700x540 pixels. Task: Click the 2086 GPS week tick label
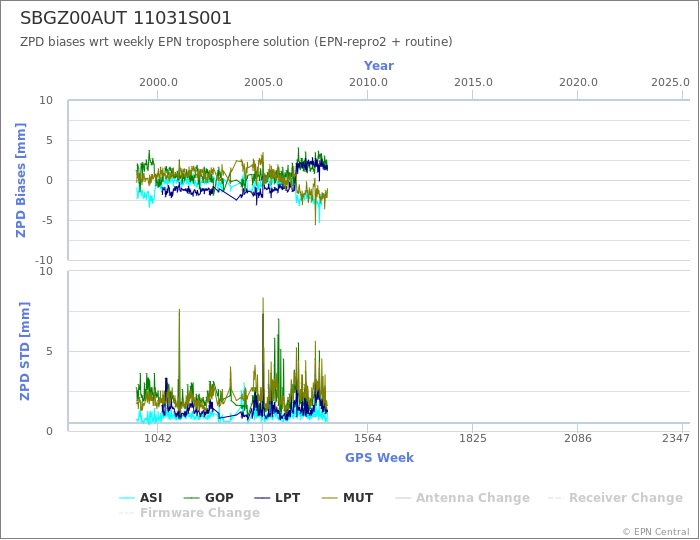click(578, 438)
